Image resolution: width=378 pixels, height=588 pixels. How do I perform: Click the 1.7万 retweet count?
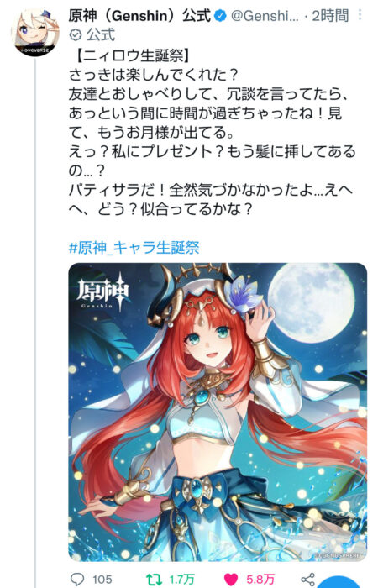[181, 580]
